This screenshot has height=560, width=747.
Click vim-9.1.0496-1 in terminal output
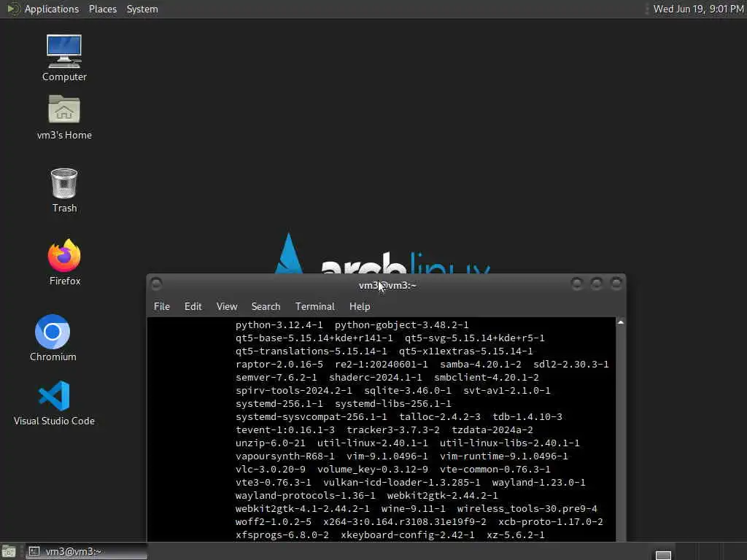click(387, 456)
